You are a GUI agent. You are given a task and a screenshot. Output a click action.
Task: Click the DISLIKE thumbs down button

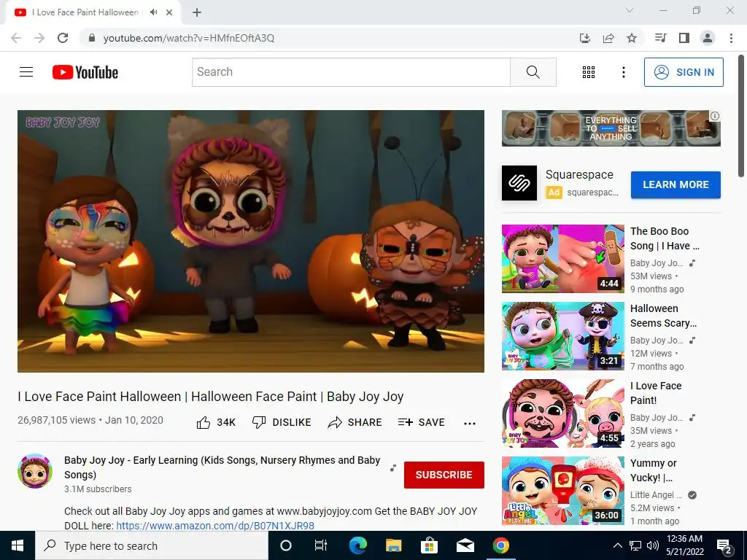[x=281, y=422]
